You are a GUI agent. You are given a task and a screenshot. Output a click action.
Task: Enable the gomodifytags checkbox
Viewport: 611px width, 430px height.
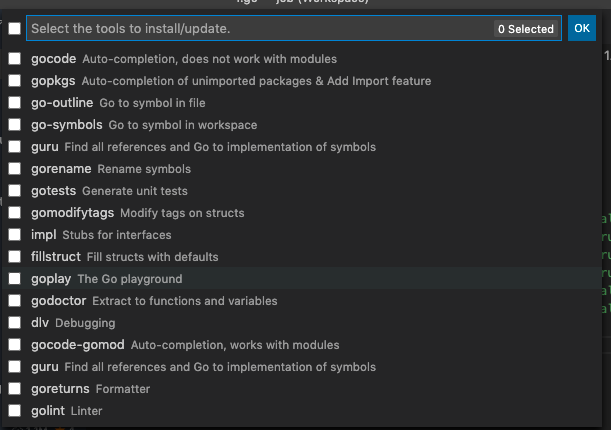[14, 213]
